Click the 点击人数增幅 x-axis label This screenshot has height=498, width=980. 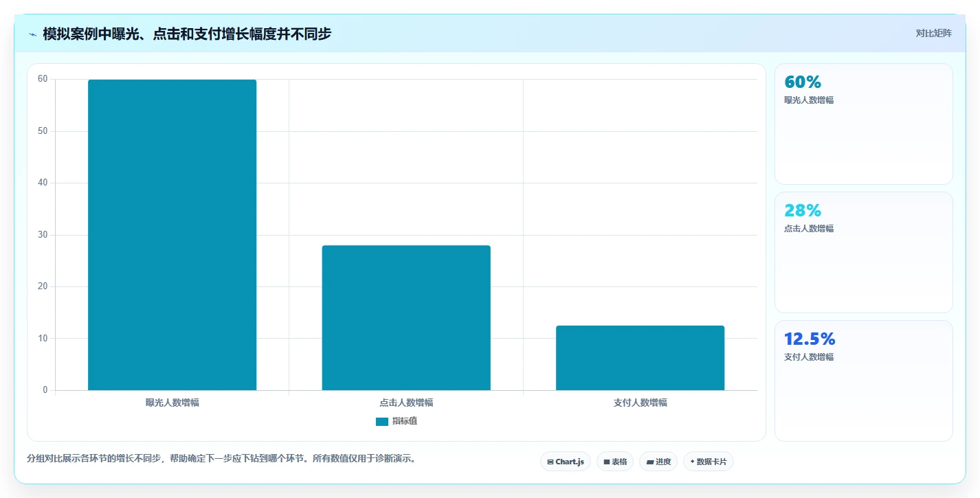coord(406,403)
